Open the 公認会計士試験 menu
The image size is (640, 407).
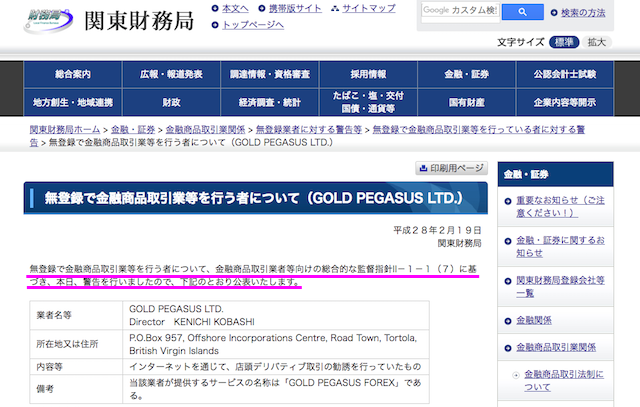pos(565,74)
